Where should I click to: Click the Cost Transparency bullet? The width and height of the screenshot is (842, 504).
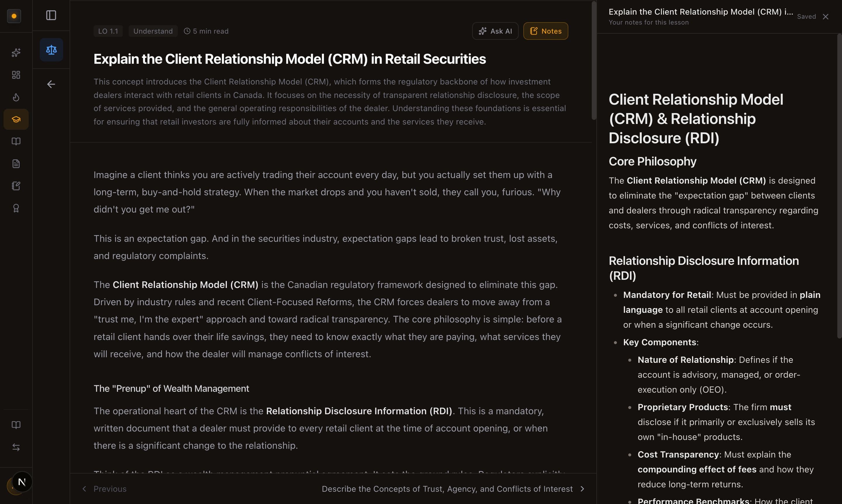click(726, 470)
